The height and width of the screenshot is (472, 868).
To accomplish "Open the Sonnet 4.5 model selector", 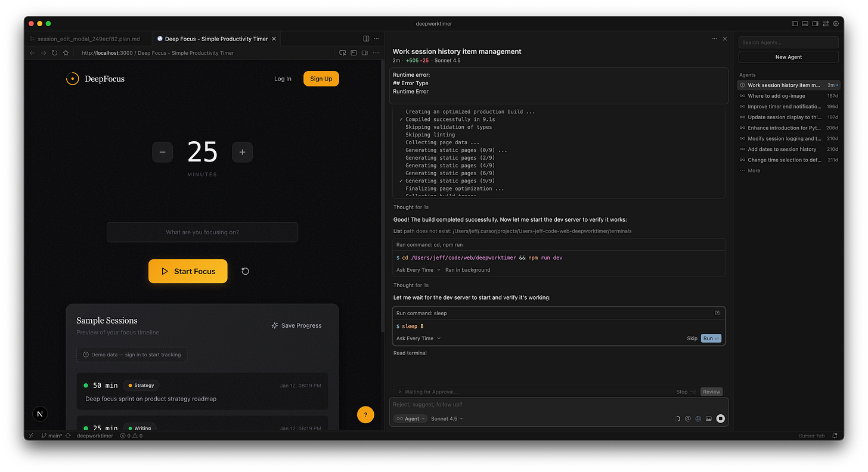I will [x=447, y=418].
